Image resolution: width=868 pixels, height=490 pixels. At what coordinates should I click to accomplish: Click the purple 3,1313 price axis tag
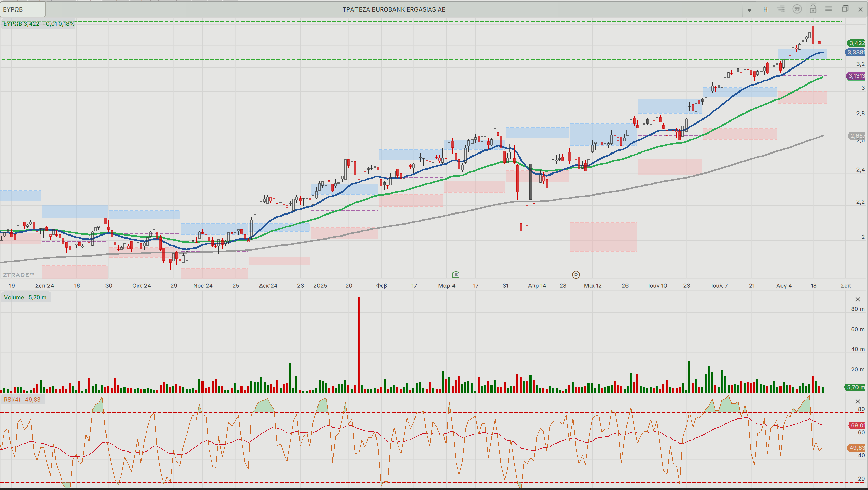[x=856, y=76]
